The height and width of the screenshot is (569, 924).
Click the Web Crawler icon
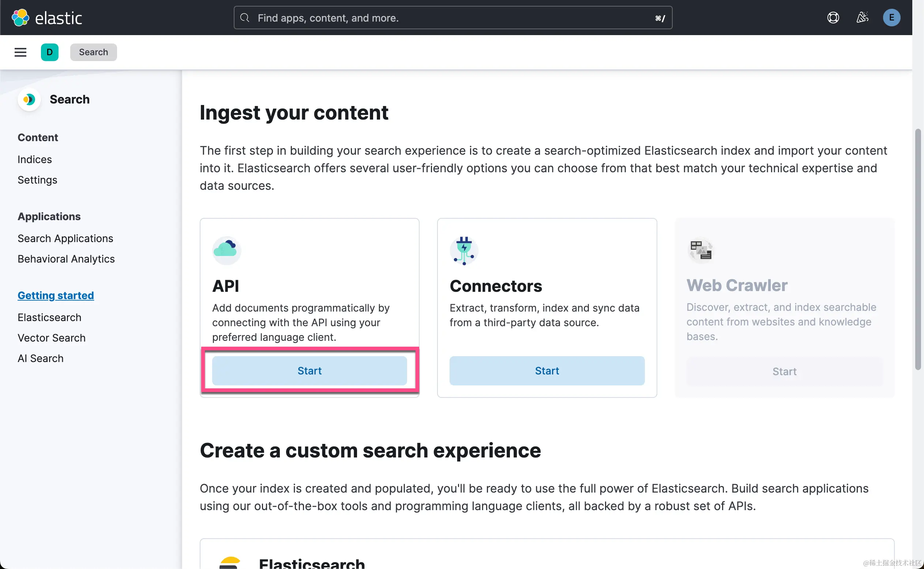click(700, 250)
